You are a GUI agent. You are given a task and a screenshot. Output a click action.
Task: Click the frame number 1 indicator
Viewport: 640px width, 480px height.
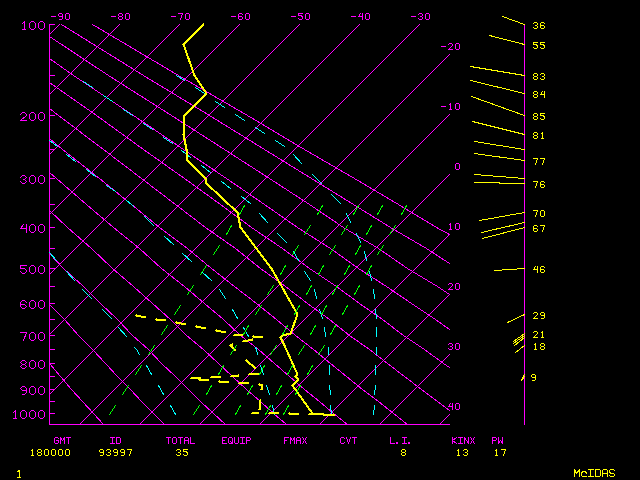click(19, 473)
